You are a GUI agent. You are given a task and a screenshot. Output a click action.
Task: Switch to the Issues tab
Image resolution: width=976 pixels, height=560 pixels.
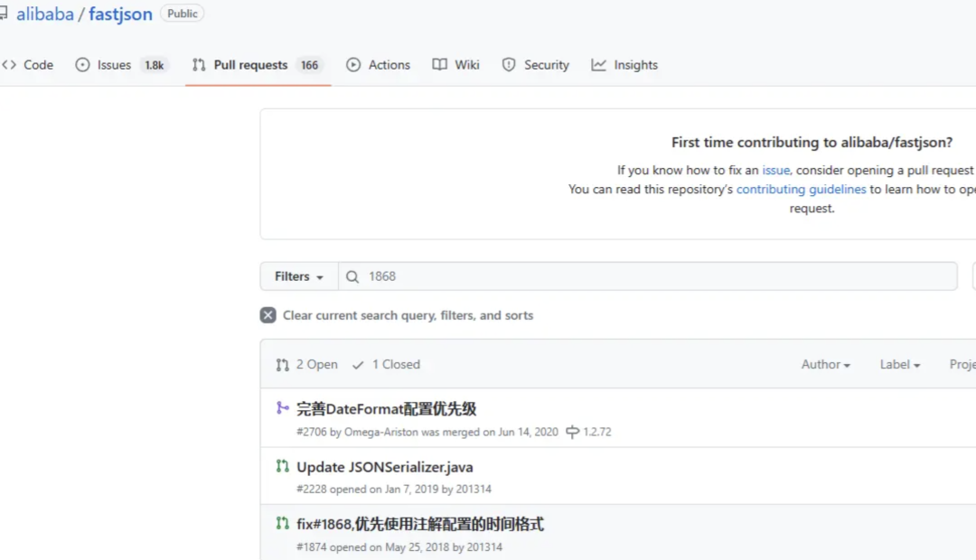(114, 65)
